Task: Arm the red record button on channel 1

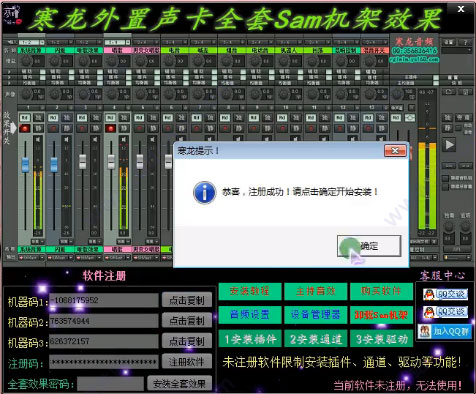Action: [25, 128]
